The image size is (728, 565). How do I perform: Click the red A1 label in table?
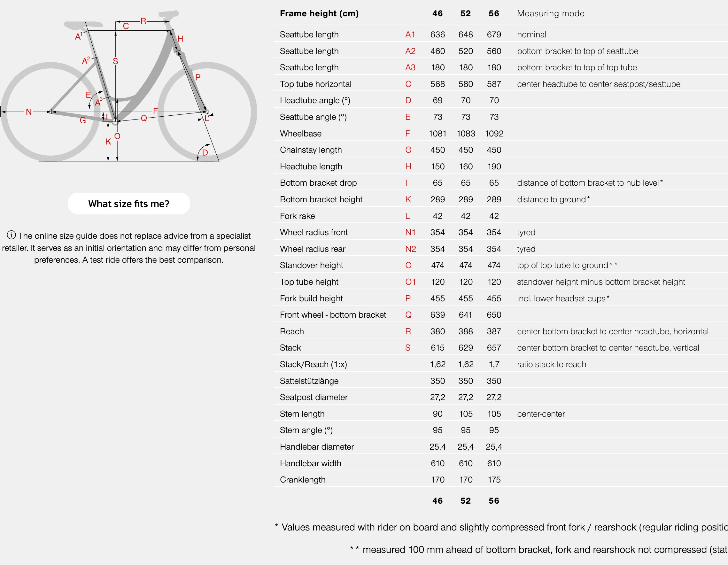tap(410, 34)
